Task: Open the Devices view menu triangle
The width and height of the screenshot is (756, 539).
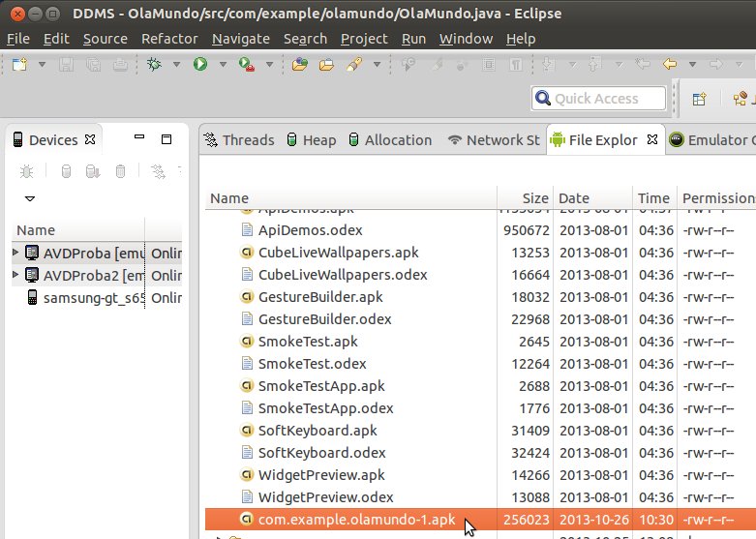Action: pyautogui.click(x=30, y=198)
